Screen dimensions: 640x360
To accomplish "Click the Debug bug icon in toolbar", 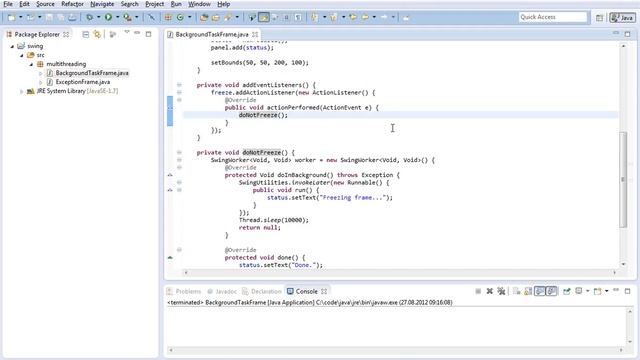I will click(x=89, y=17).
